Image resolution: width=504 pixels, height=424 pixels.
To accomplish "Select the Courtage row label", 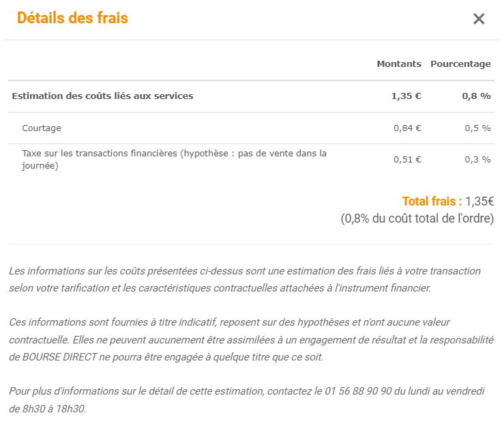I will (42, 128).
